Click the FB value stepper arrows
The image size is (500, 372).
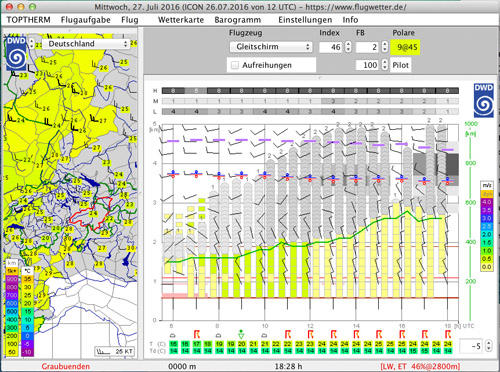(x=385, y=47)
